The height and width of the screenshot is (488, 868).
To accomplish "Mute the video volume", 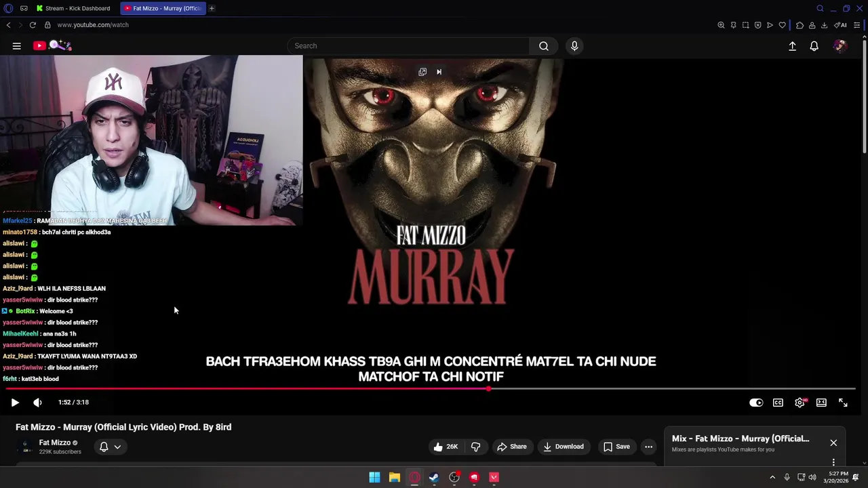I will pos(37,403).
